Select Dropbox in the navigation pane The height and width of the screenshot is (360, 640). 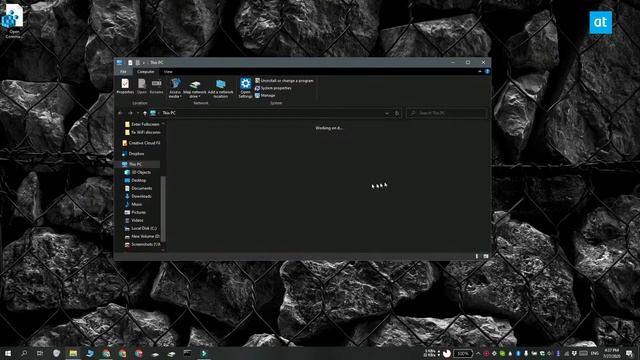pyautogui.click(x=133, y=154)
